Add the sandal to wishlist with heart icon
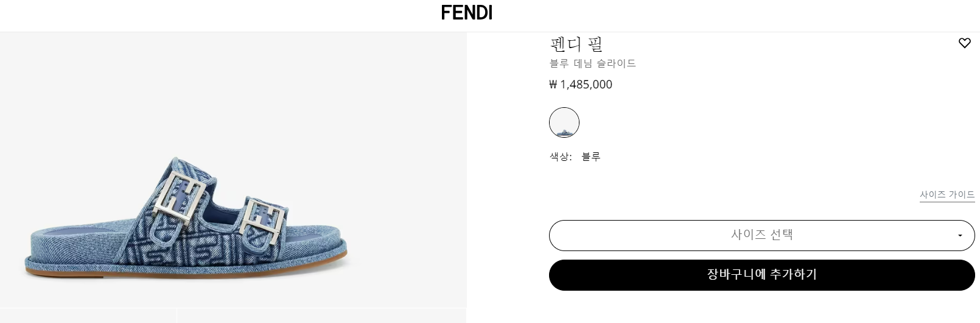The image size is (980, 323). [x=964, y=43]
